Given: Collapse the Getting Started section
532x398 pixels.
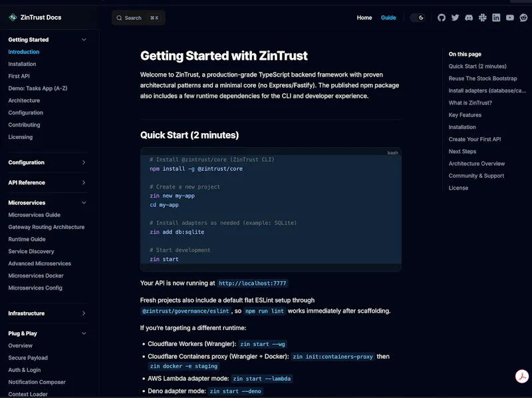Looking at the screenshot, I should [x=84, y=40].
